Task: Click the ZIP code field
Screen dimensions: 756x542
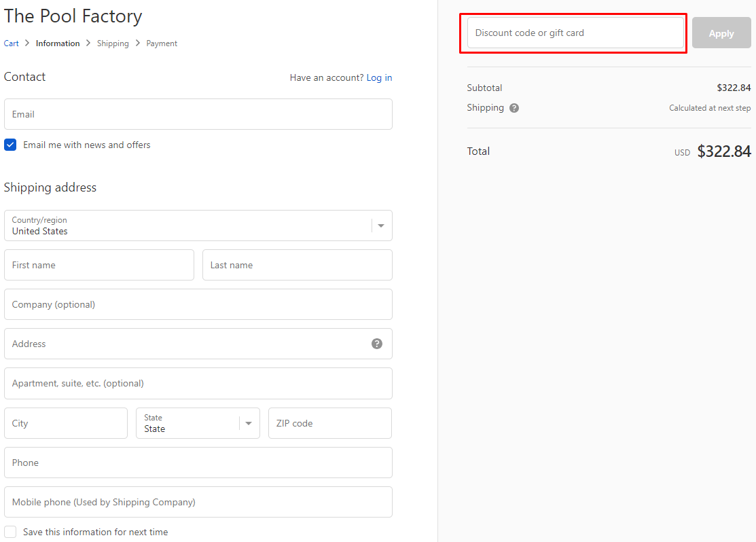Action: 329,423
